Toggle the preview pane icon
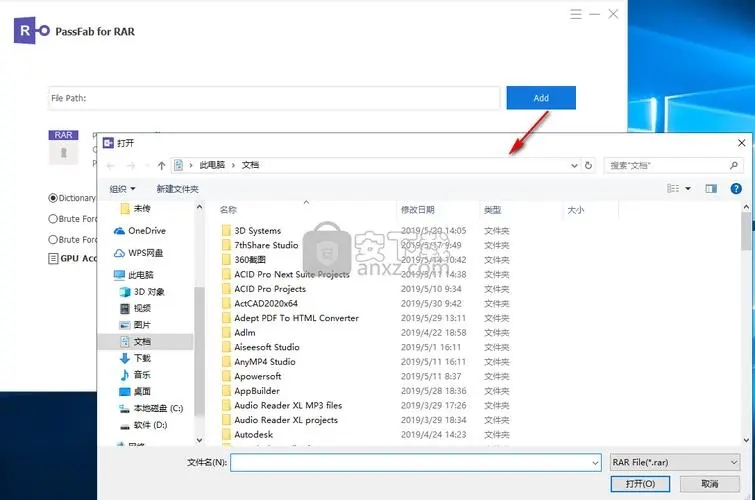 [x=711, y=188]
